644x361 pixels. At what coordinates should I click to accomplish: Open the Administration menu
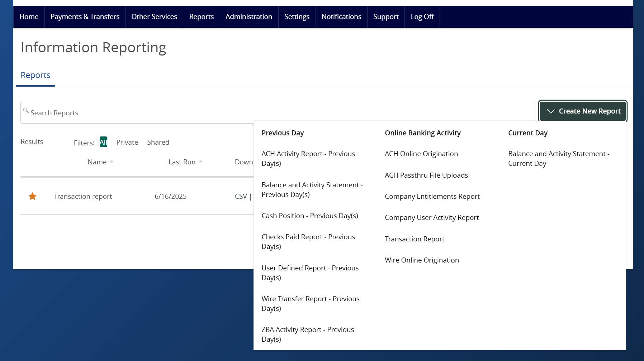[x=248, y=17]
